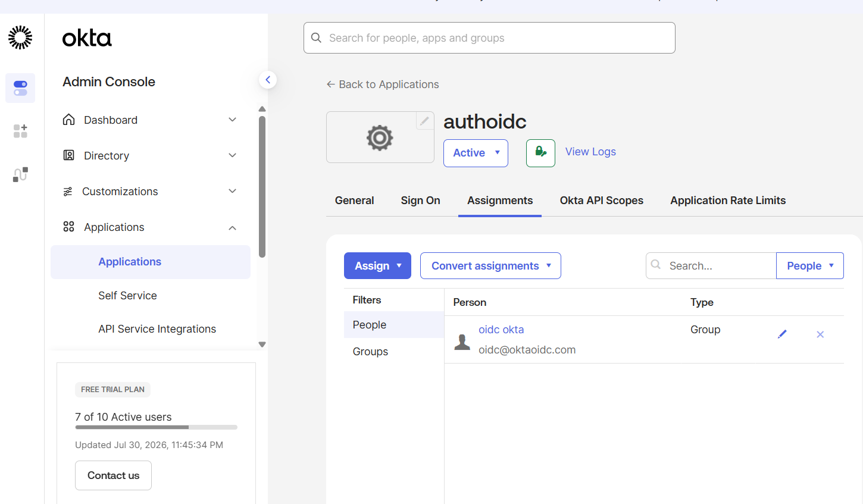
Task: Click the Group type cell
Action: [x=705, y=330]
